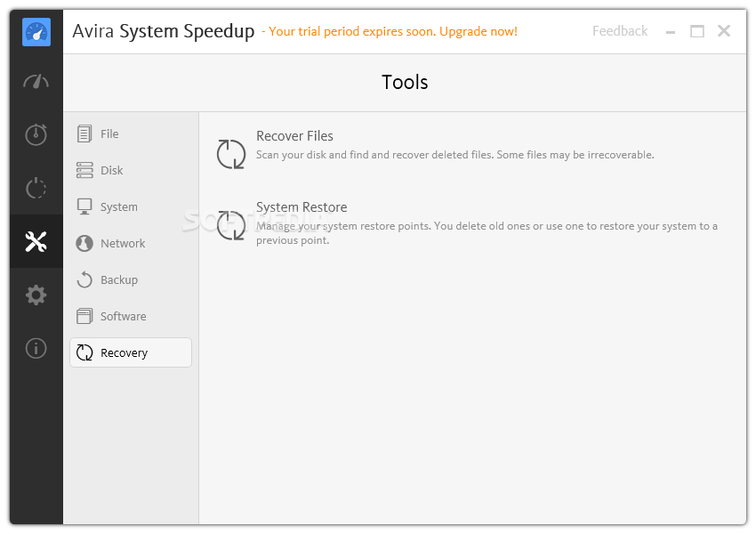Image resolution: width=756 pixels, height=534 pixels.
Task: Click the System Restore description text
Action: 487,233
